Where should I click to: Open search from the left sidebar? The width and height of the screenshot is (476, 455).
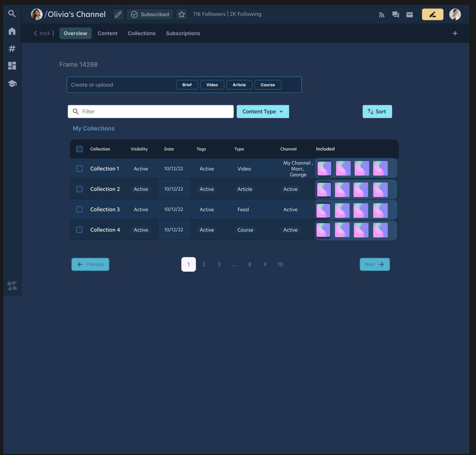coord(12,13)
